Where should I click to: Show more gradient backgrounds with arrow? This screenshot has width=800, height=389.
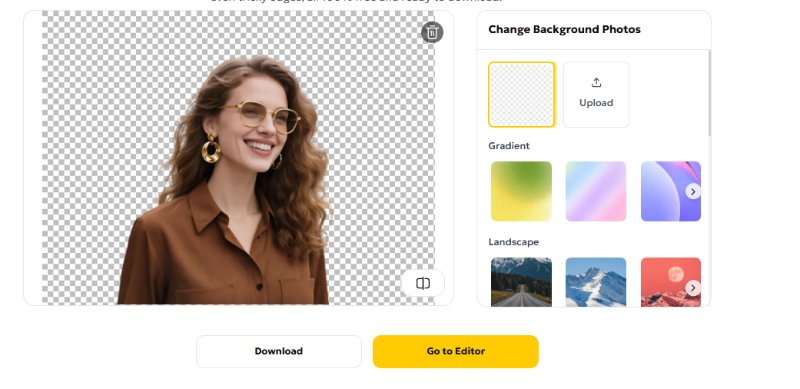[693, 191]
